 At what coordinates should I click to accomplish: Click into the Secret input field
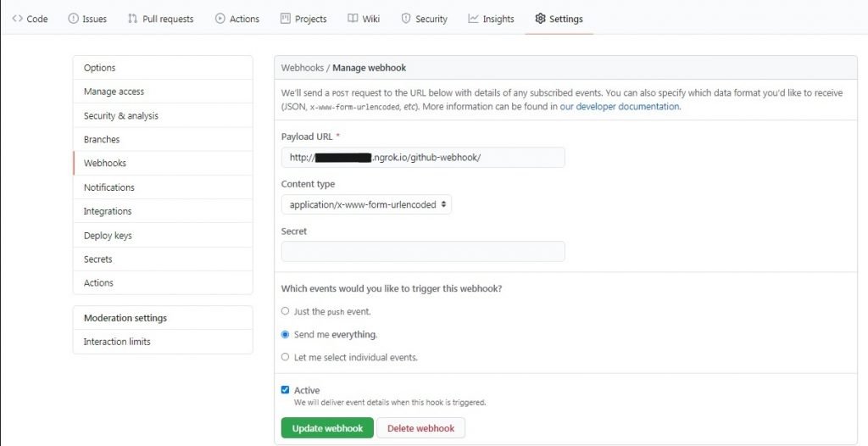pyautogui.click(x=423, y=251)
